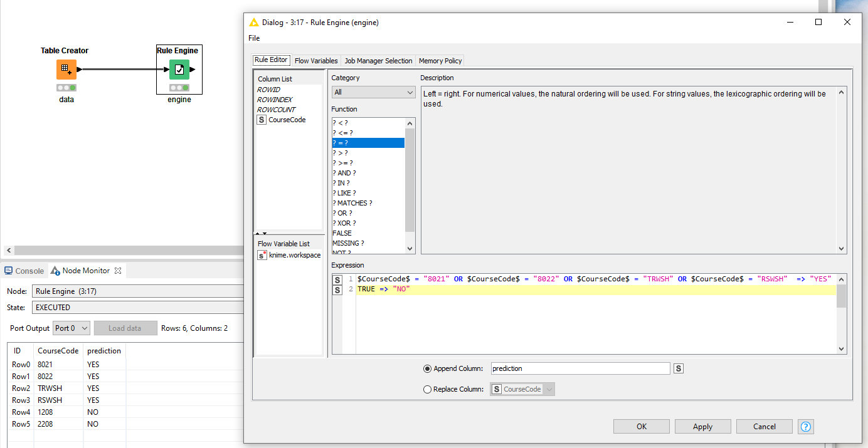Click the Rule Engine node icon

click(179, 70)
